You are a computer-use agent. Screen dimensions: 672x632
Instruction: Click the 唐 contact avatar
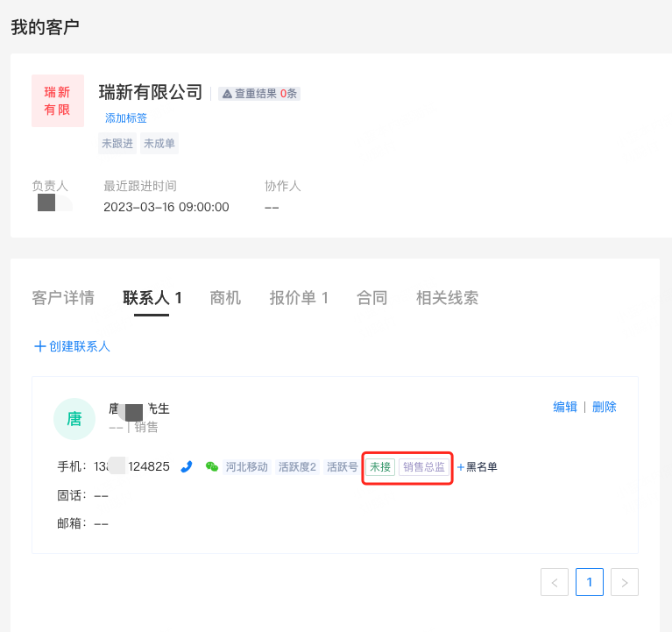click(x=74, y=418)
